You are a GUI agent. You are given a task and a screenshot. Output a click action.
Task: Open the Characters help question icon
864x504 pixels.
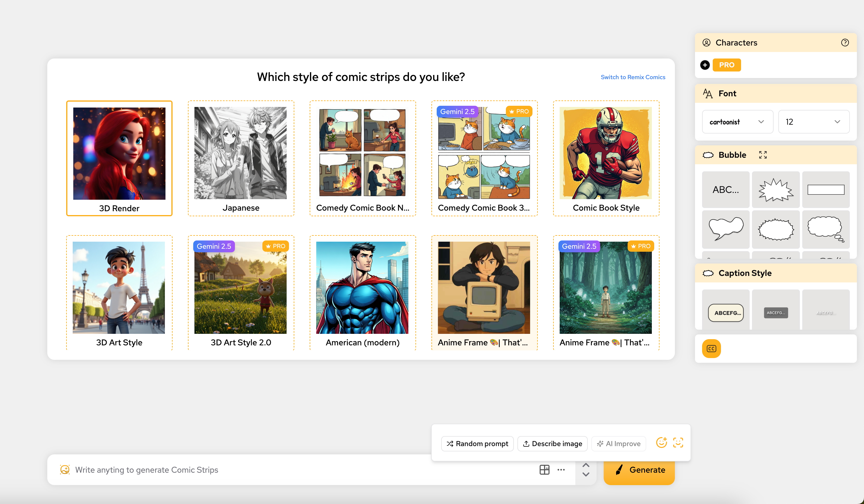[x=845, y=43]
